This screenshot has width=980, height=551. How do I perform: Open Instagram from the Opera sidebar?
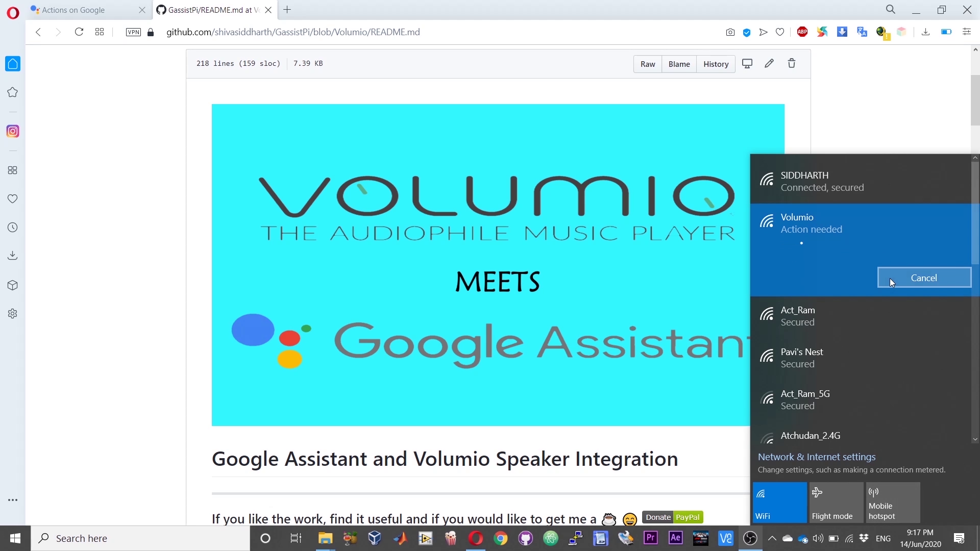pos(13,131)
